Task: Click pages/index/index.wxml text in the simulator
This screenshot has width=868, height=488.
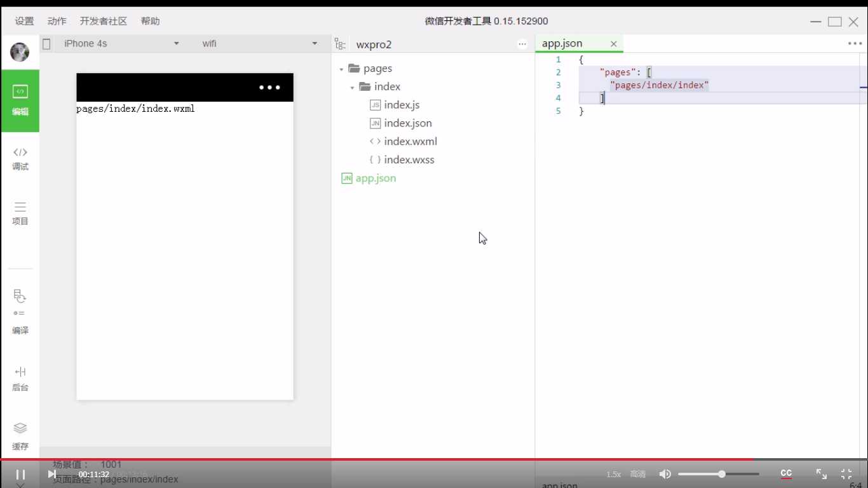Action: [x=135, y=109]
